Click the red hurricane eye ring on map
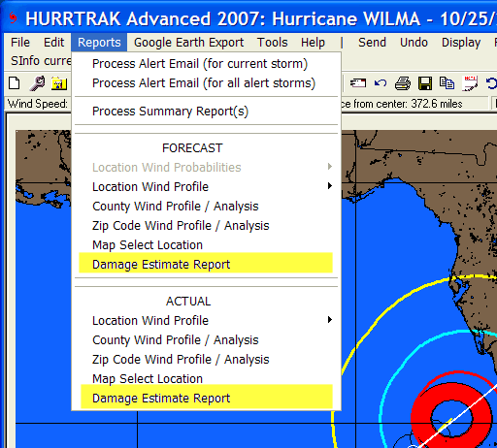The height and width of the screenshot is (448, 497). (x=420, y=417)
